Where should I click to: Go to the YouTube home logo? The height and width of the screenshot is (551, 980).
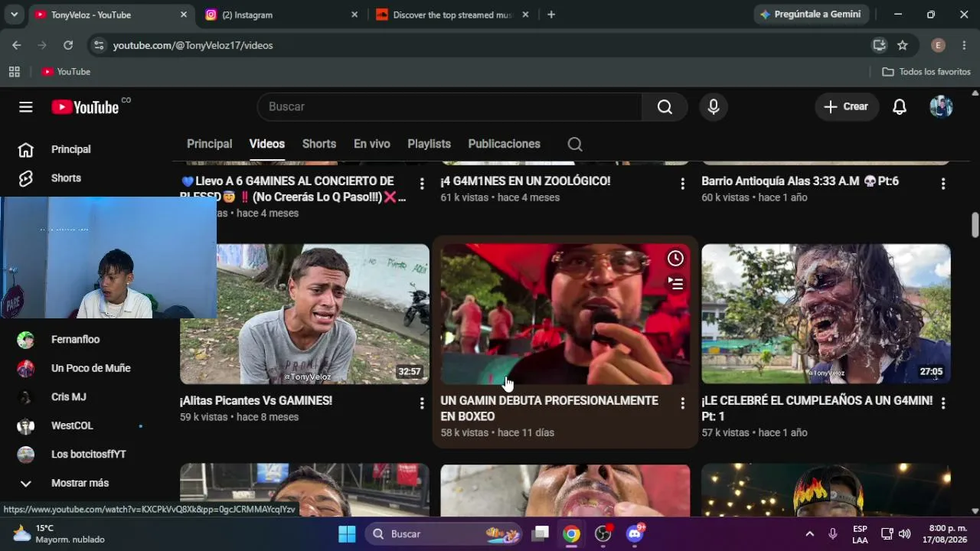pyautogui.click(x=85, y=107)
